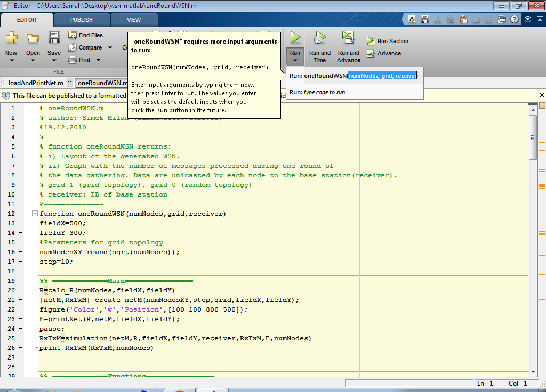The height and width of the screenshot is (392, 546).
Task: Click the Run Section button
Action: pyautogui.click(x=388, y=41)
